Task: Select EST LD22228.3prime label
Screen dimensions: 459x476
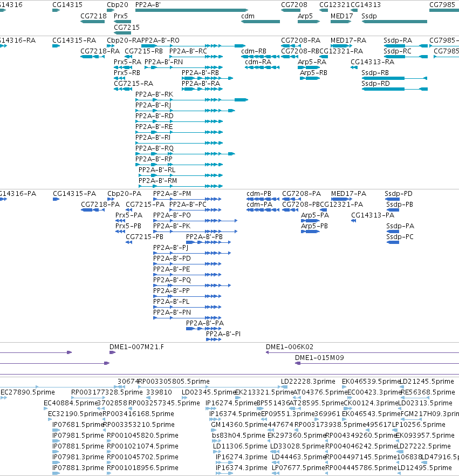Action: [308, 382]
